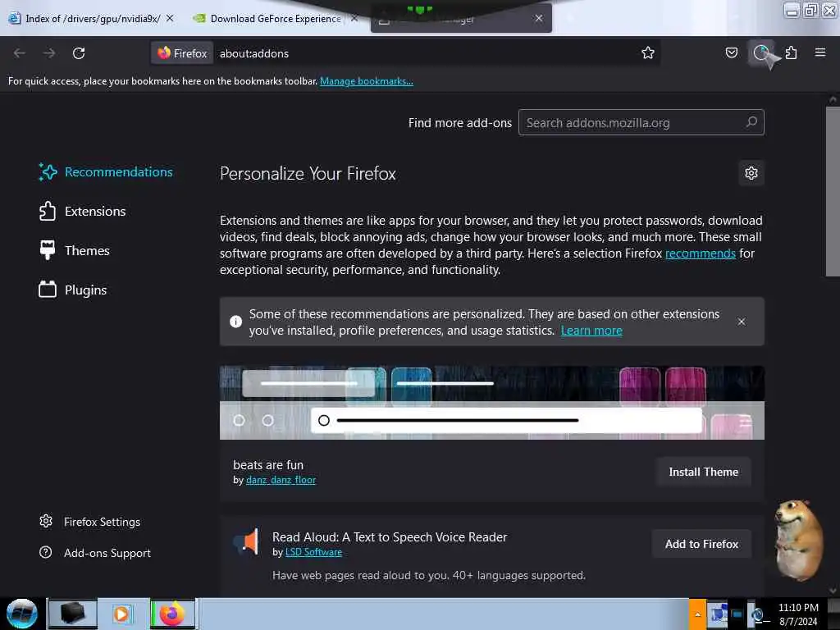Click Add to Firefox for Read Aloud
The image size is (840, 630).
(701, 544)
